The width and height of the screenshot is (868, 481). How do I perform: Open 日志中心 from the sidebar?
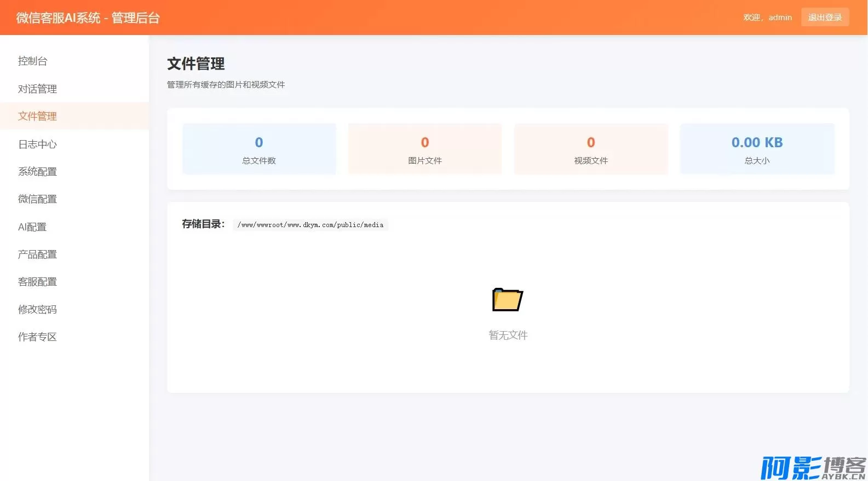(37, 144)
